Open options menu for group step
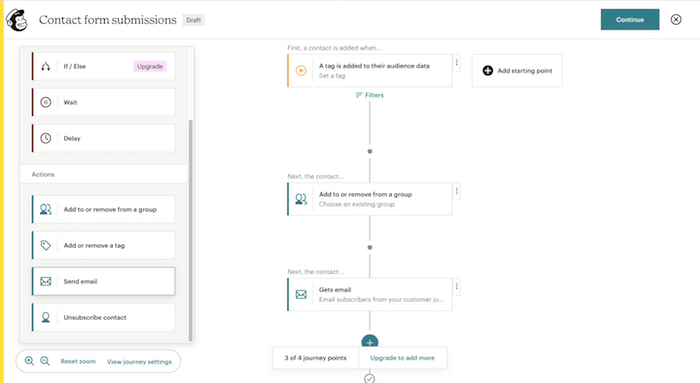700x383 pixels. (456, 191)
